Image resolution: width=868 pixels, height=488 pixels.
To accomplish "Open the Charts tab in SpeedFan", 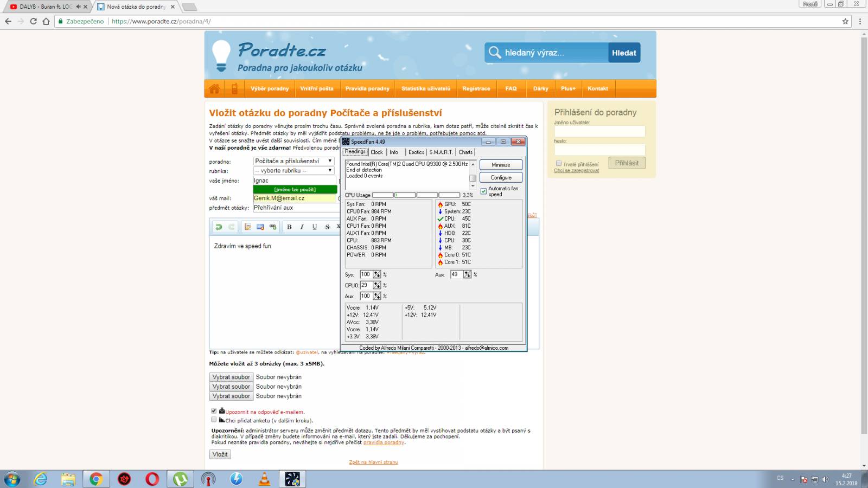I will [465, 152].
